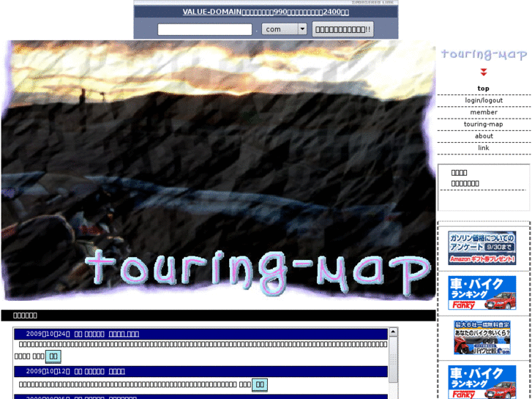Open the touring-map menu item
This screenshot has width=532, height=399.
pos(484,124)
